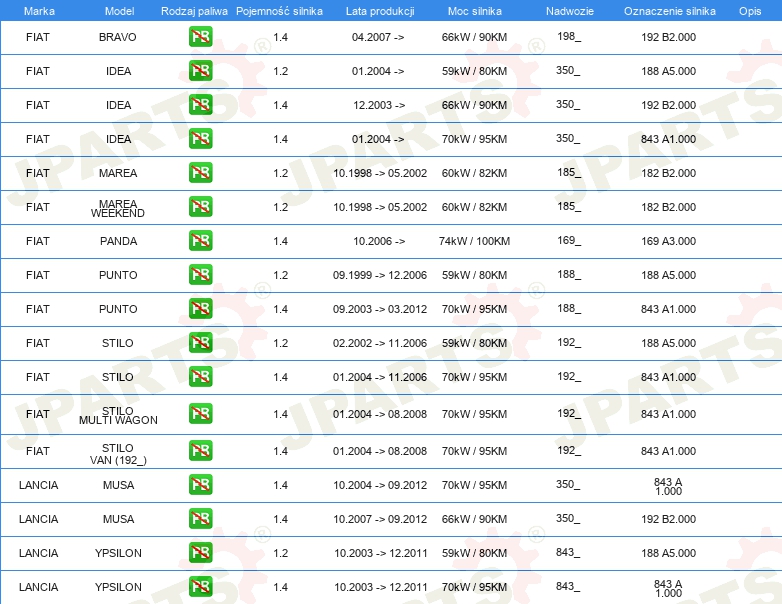
Task: Click the fuel icon for PUNTO 1.4 row
Action: (200, 308)
